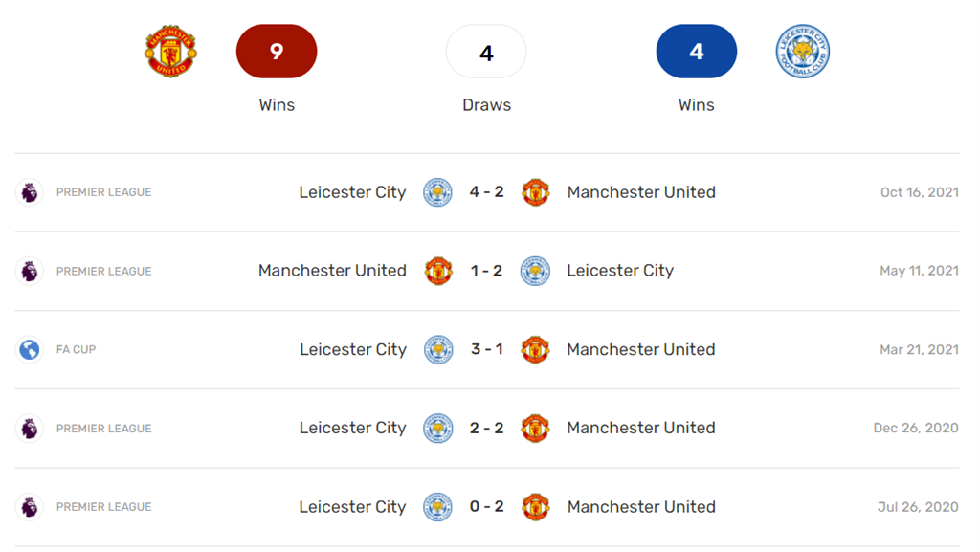This screenshot has height=552, width=980.
Task: Click the FA CUP competition label
Action: coord(76,350)
